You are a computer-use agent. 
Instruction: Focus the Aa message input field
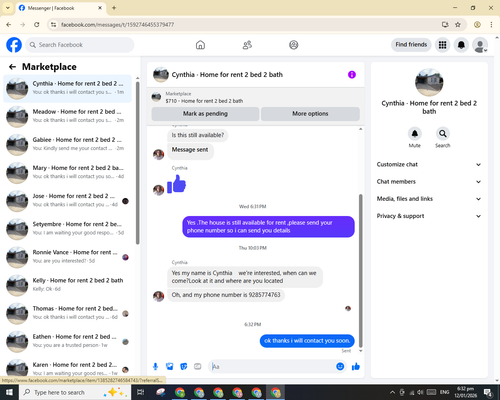click(x=272, y=367)
